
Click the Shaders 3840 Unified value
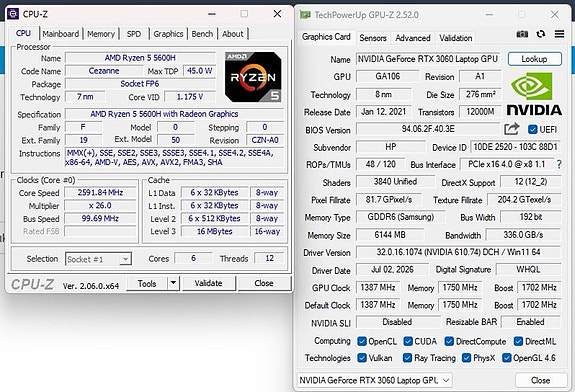pyautogui.click(x=395, y=182)
